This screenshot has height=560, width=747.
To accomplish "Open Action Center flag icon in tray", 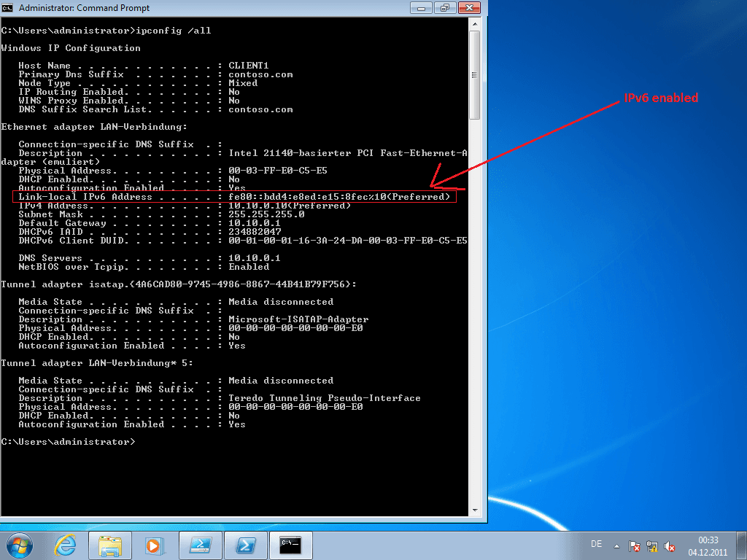I will click(635, 545).
